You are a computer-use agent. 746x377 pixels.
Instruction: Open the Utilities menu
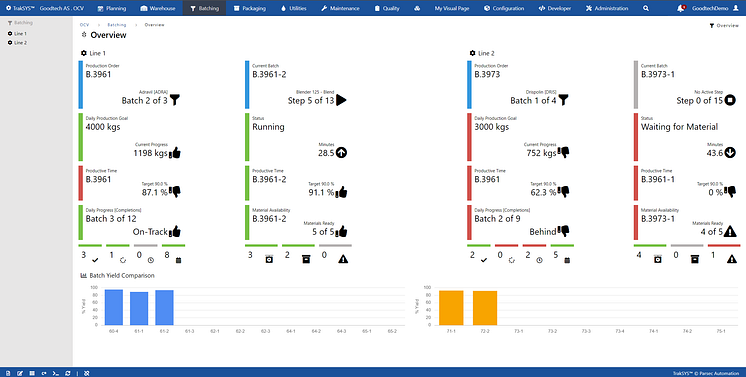coord(294,8)
